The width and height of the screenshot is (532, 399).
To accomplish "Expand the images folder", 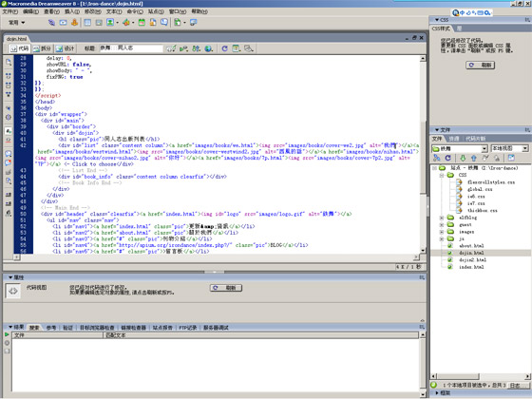I will tap(442, 232).
